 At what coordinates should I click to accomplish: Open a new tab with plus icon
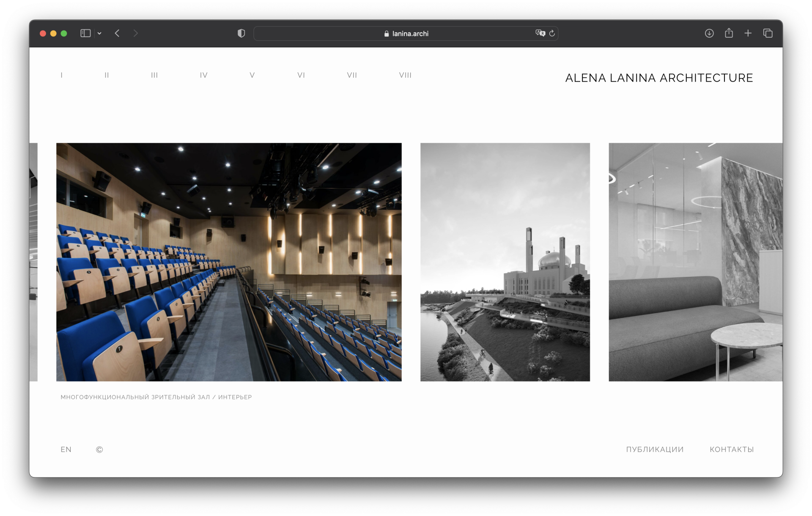748,33
